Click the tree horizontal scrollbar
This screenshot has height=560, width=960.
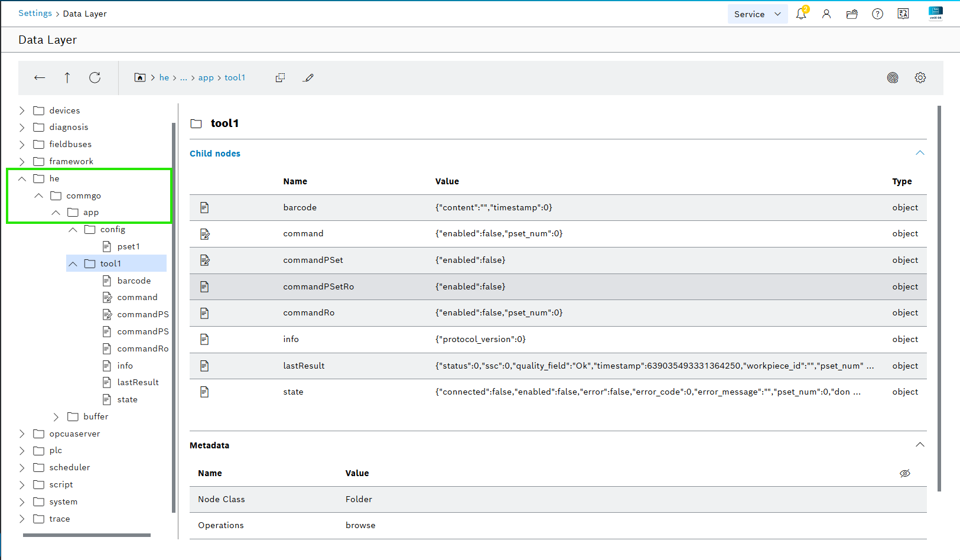(x=87, y=535)
